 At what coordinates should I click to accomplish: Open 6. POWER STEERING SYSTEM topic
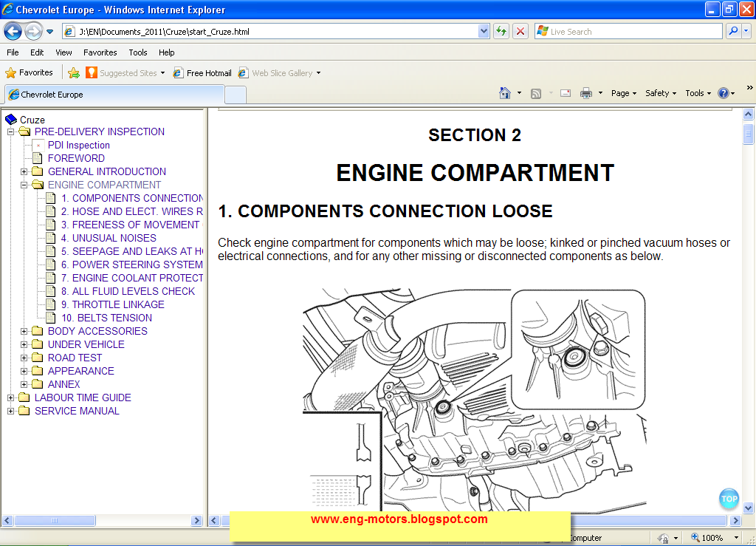(x=132, y=265)
